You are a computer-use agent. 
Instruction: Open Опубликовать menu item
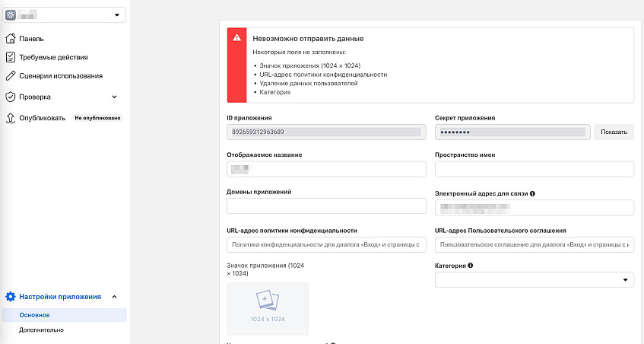pyautogui.click(x=43, y=118)
